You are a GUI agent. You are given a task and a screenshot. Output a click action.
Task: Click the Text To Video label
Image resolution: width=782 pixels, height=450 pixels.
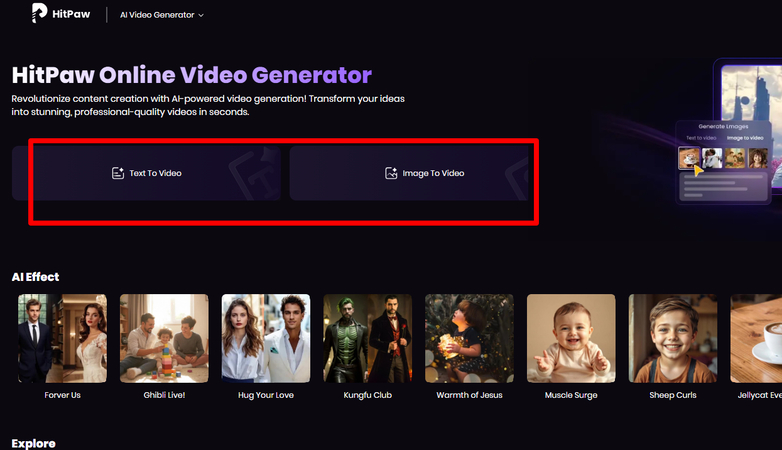click(156, 173)
